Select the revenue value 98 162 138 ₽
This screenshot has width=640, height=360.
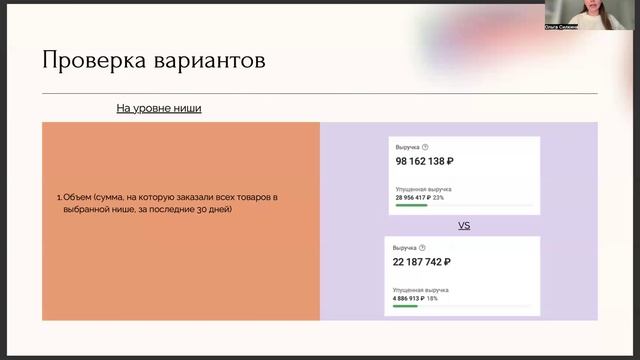[424, 161]
